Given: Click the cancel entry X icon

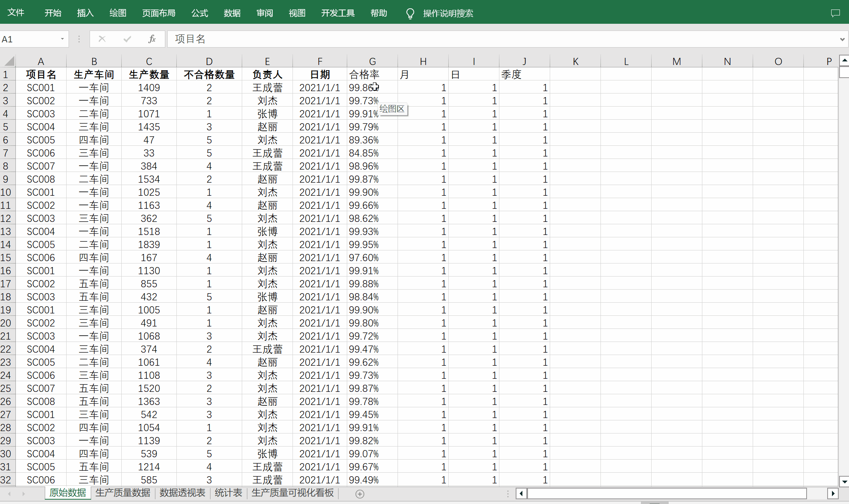Looking at the screenshot, I should pyautogui.click(x=102, y=39).
